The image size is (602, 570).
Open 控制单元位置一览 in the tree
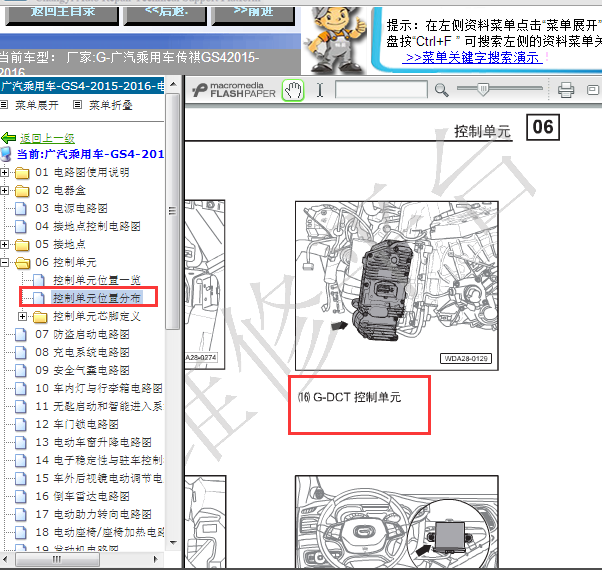[97, 280]
